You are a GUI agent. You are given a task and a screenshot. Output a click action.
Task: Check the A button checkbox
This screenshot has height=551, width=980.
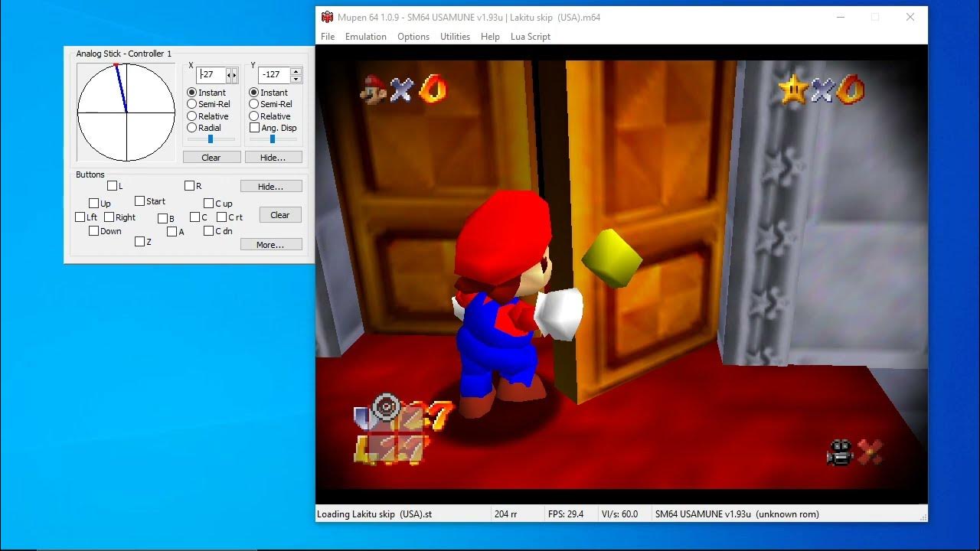[x=172, y=232]
